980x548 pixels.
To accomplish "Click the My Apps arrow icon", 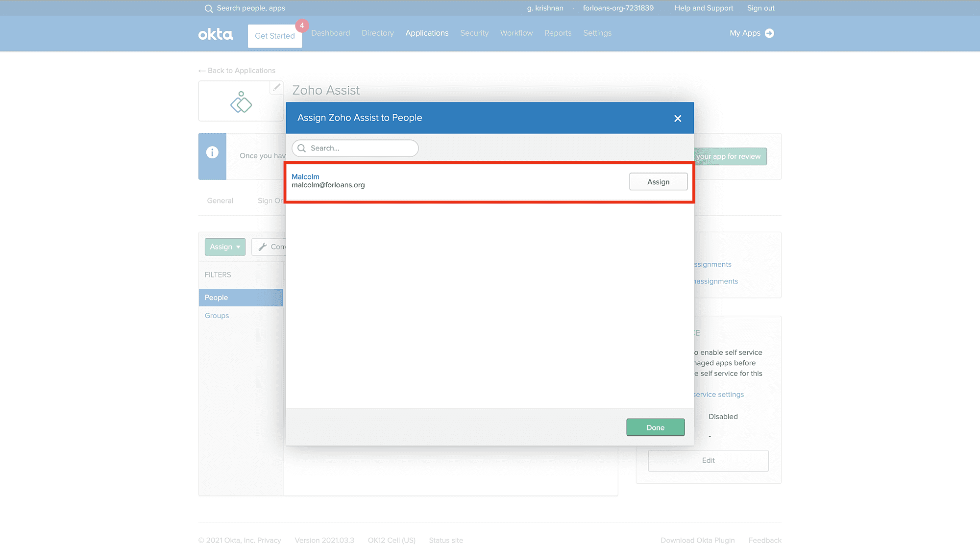I will point(769,33).
